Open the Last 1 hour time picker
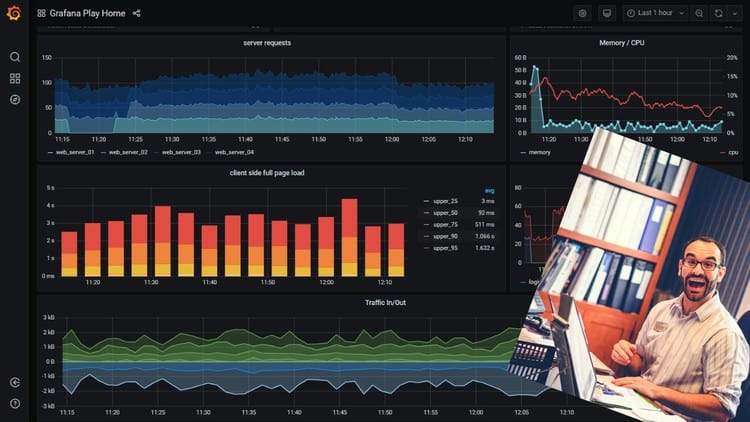This screenshot has height=422, width=750. (x=656, y=14)
